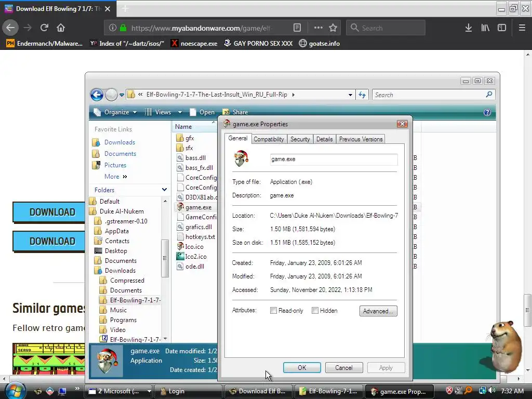
Task: Open Firefox library icon
Action: coord(485,28)
